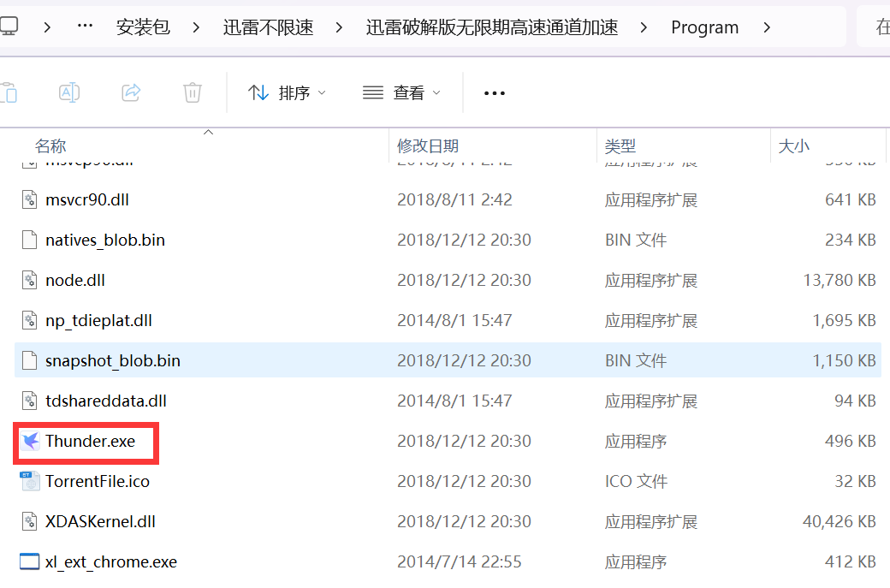Viewport: 890px width, 588px height.
Task: Click the snapshot_blob.bin file icon
Action: pos(29,361)
